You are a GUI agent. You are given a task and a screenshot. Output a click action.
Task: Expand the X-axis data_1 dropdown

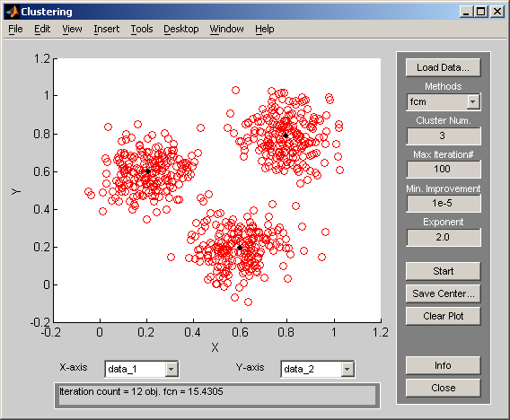click(171, 369)
